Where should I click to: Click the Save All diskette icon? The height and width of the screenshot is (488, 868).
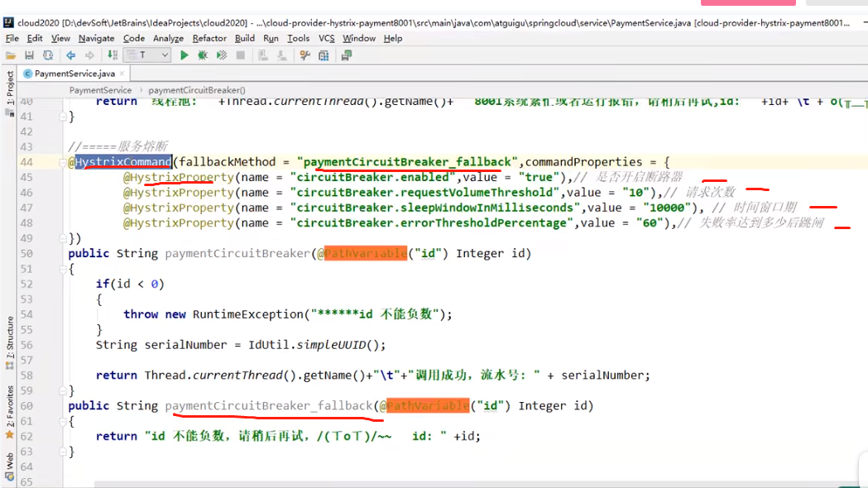29,55
